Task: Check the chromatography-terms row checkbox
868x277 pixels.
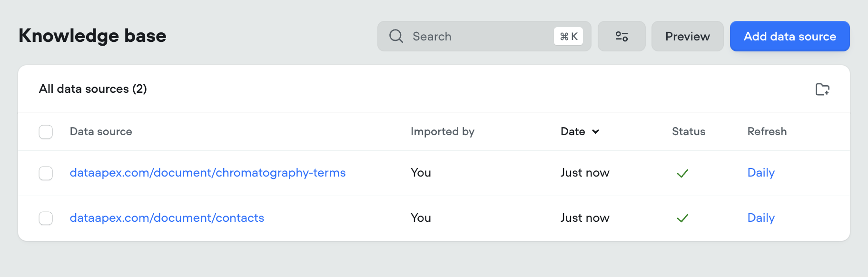Action: (46, 173)
